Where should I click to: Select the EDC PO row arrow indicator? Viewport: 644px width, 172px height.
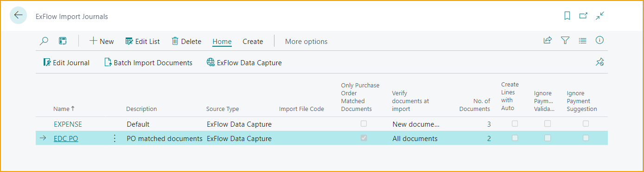(43, 138)
